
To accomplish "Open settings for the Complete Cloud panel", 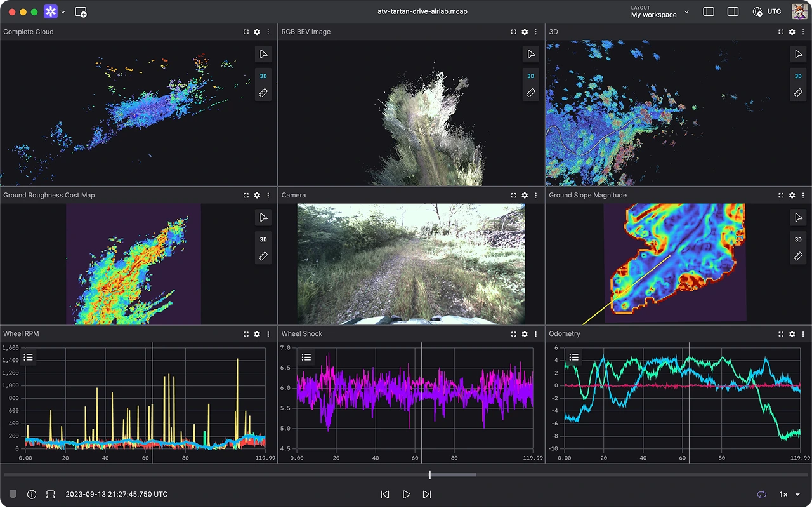I will [x=257, y=32].
